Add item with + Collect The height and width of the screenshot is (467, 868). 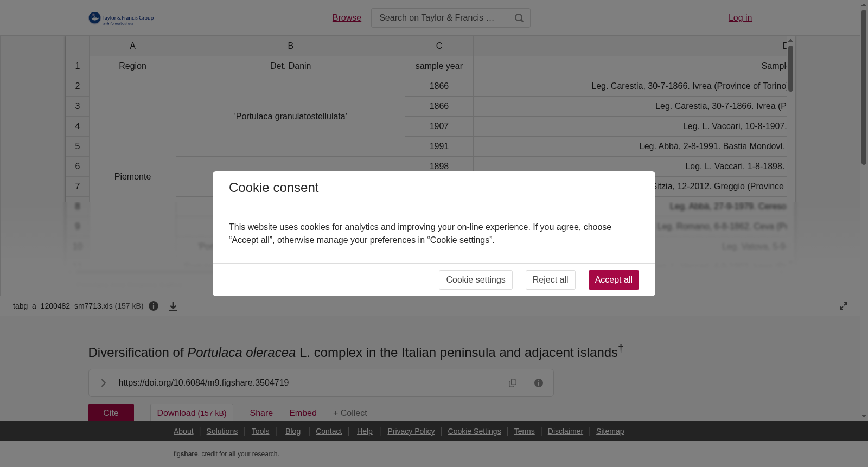[x=350, y=413]
